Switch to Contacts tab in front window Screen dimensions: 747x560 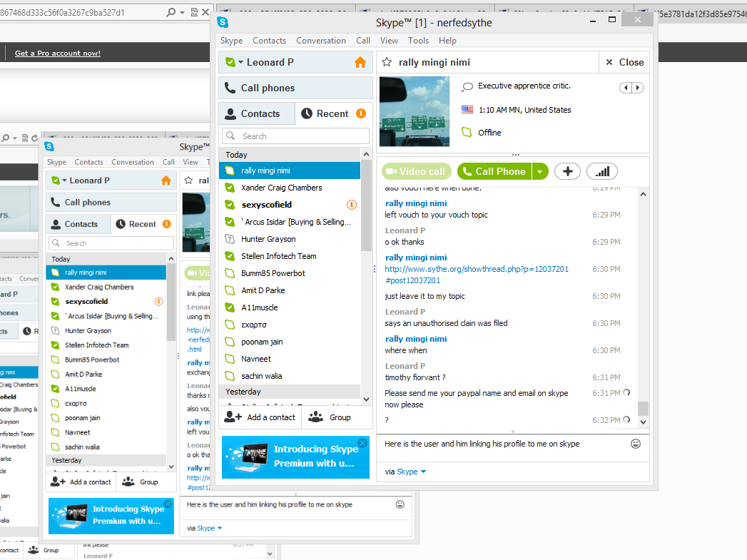coord(257,114)
